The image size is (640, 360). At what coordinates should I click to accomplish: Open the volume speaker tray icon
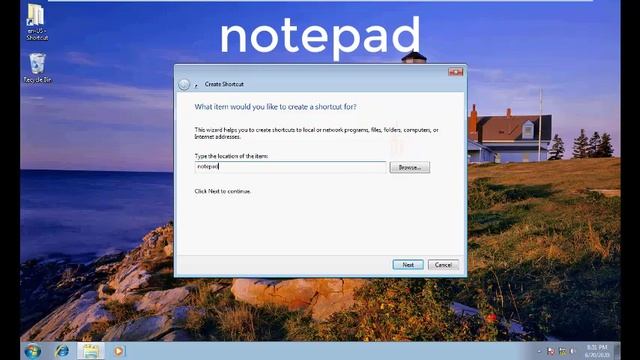click(x=573, y=351)
